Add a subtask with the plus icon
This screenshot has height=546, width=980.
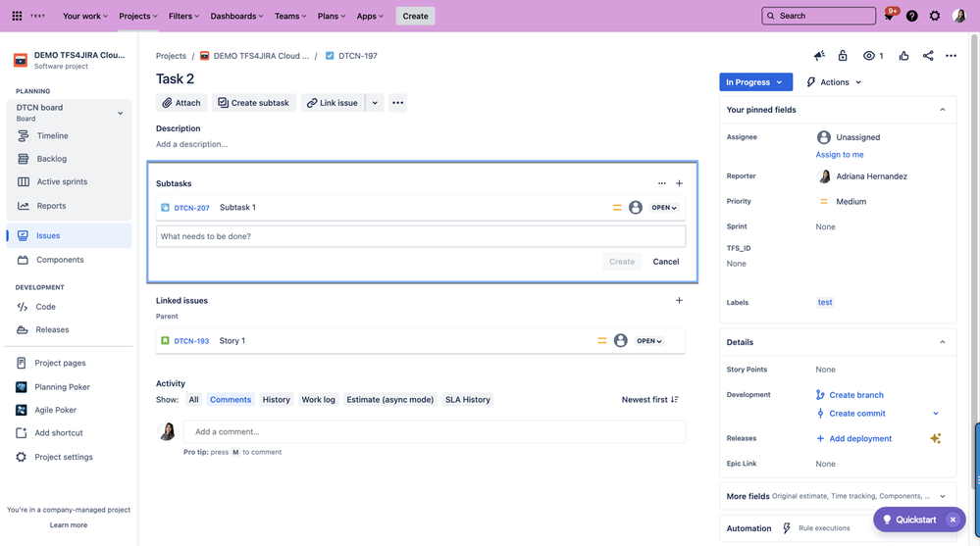(680, 183)
